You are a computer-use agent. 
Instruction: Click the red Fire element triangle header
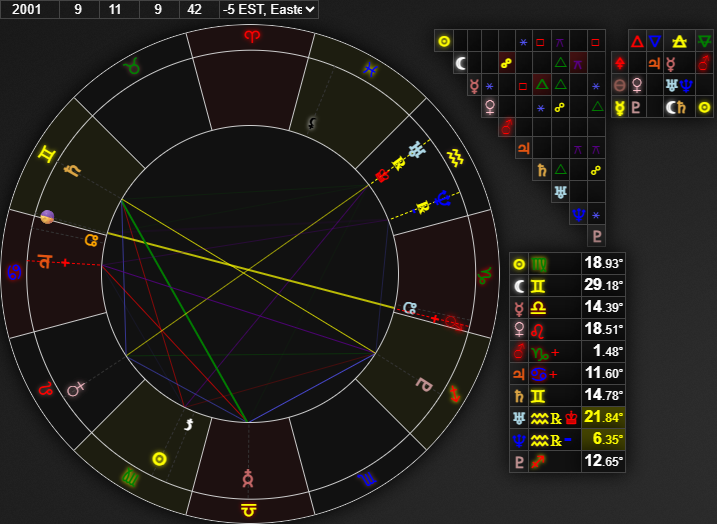pyautogui.click(x=635, y=41)
